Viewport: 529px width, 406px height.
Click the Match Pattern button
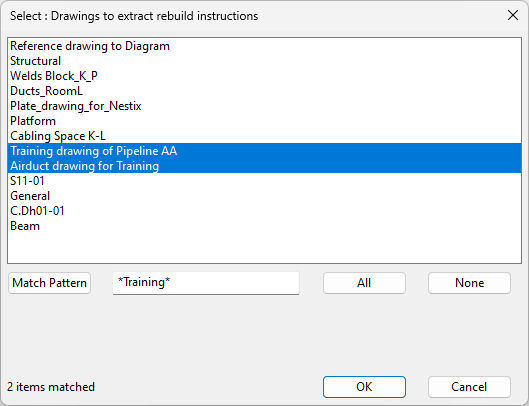(x=50, y=283)
